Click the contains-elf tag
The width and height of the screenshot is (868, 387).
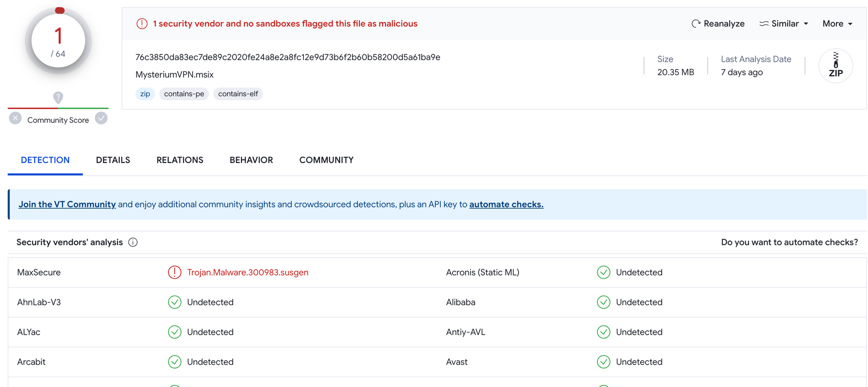coord(238,94)
